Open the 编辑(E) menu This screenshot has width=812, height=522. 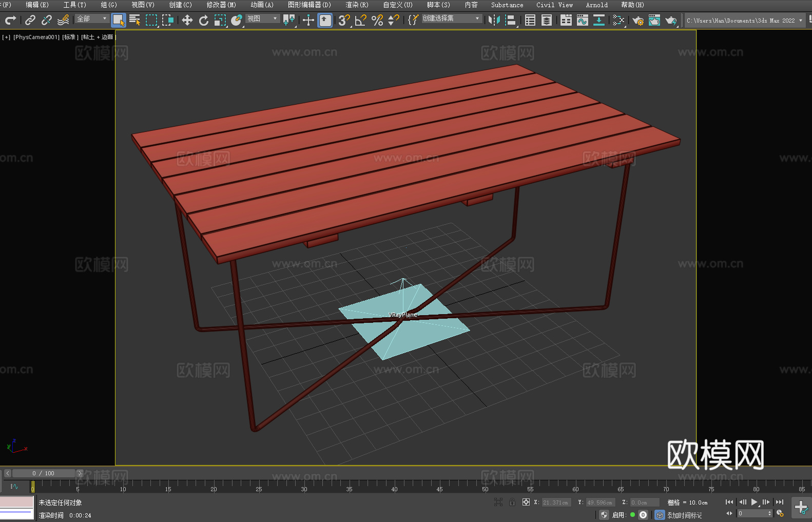tap(37, 5)
